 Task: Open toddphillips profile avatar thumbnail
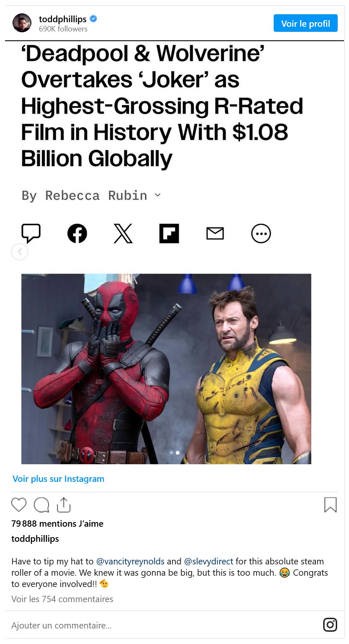[x=22, y=23]
